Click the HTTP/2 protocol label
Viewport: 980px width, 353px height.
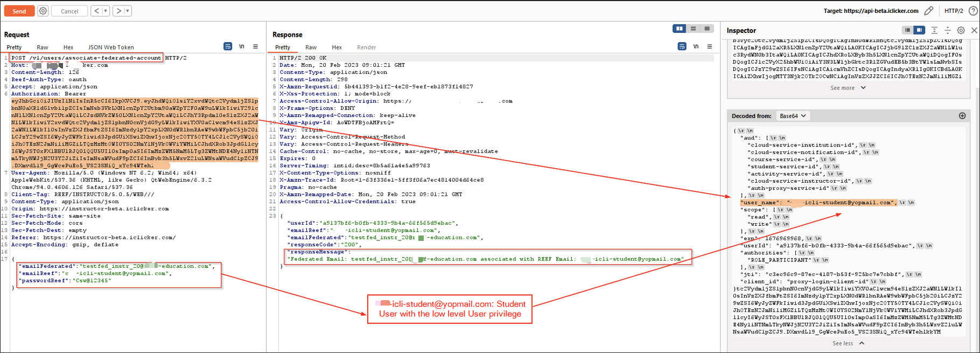(x=954, y=11)
